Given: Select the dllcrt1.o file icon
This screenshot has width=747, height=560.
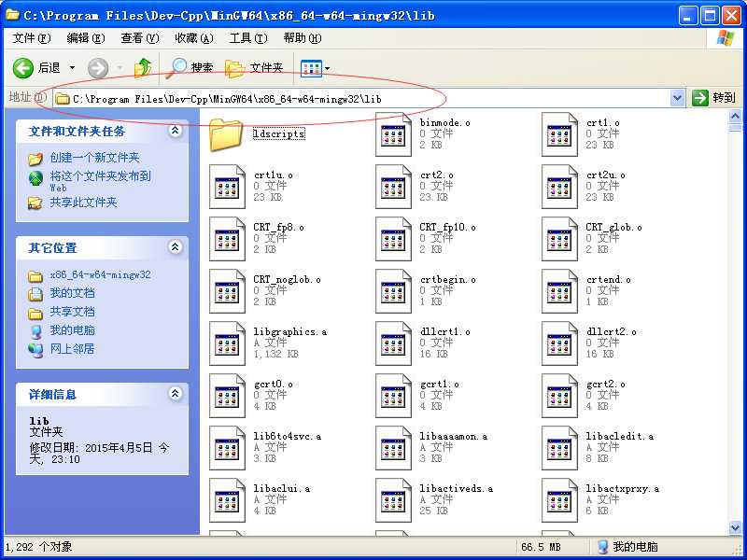Looking at the screenshot, I should [393, 343].
